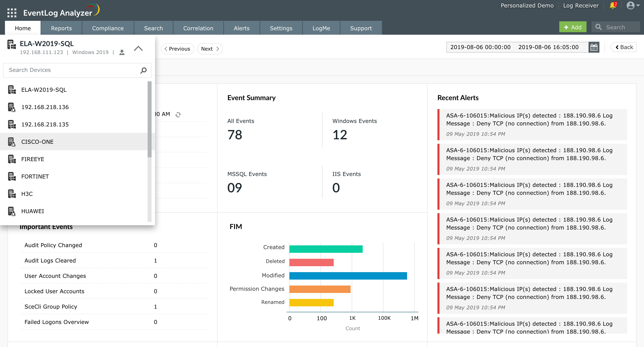This screenshot has width=644, height=347.
Task: Click the notification bell icon
Action: click(x=612, y=5)
